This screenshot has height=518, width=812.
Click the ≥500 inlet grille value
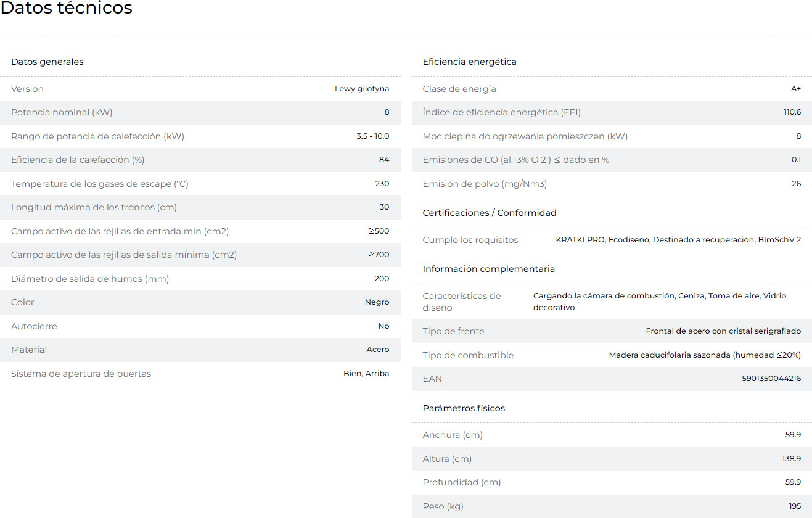(x=379, y=231)
